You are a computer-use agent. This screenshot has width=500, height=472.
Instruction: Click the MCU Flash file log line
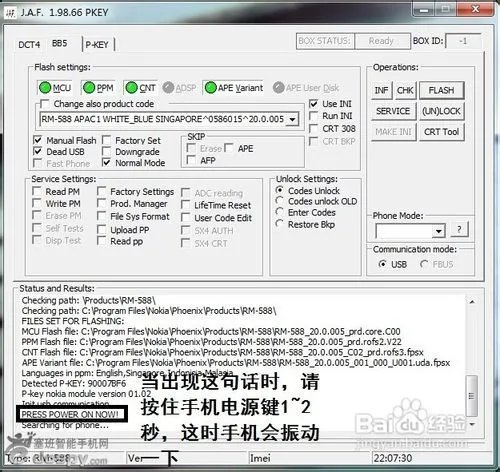tap(211, 332)
